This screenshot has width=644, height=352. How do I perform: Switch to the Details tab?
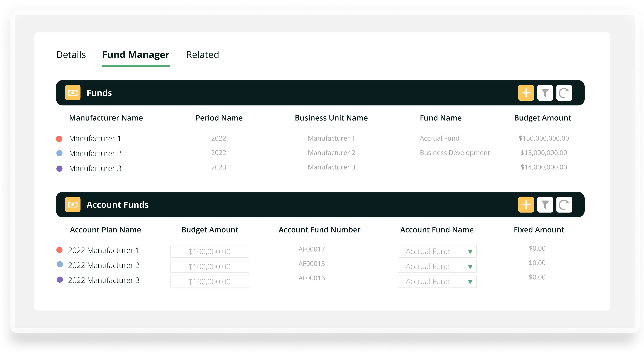71,55
